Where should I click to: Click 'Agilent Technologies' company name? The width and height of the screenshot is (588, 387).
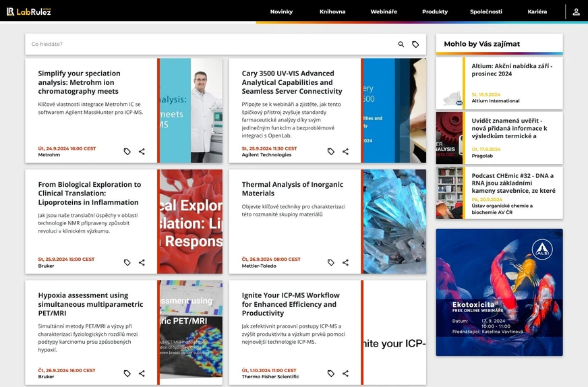coord(266,155)
